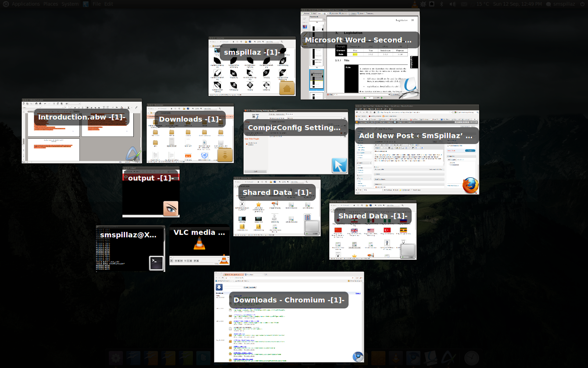Open the smspillaz user menu in panel
The height and width of the screenshot is (368, 588).
click(x=560, y=4)
